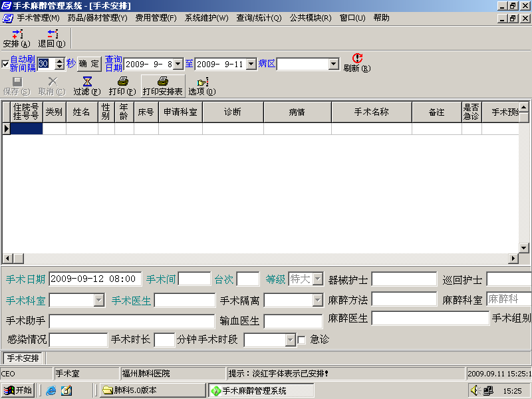The image size is (532, 399).
Task: Click the notepad quick launch icon
Action: [x=66, y=390]
